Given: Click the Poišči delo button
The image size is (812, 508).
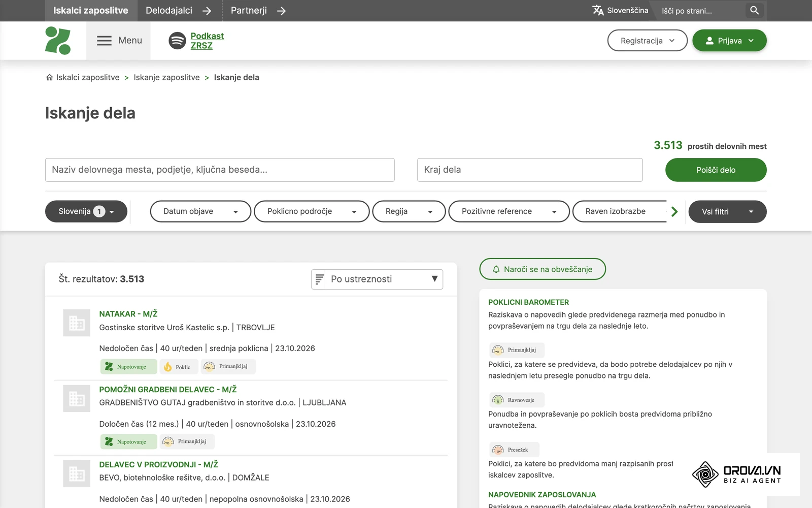Looking at the screenshot, I should pyautogui.click(x=716, y=170).
